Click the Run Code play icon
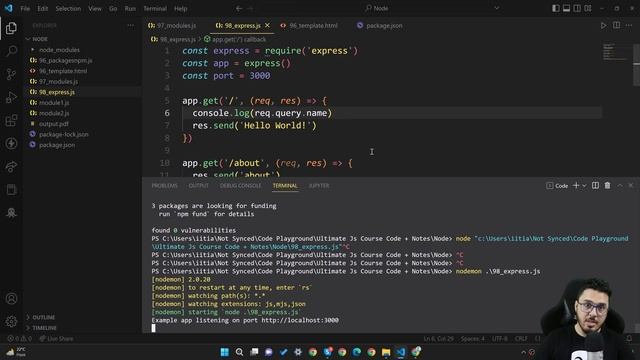Viewport: 640px width, 360px height. [603, 25]
